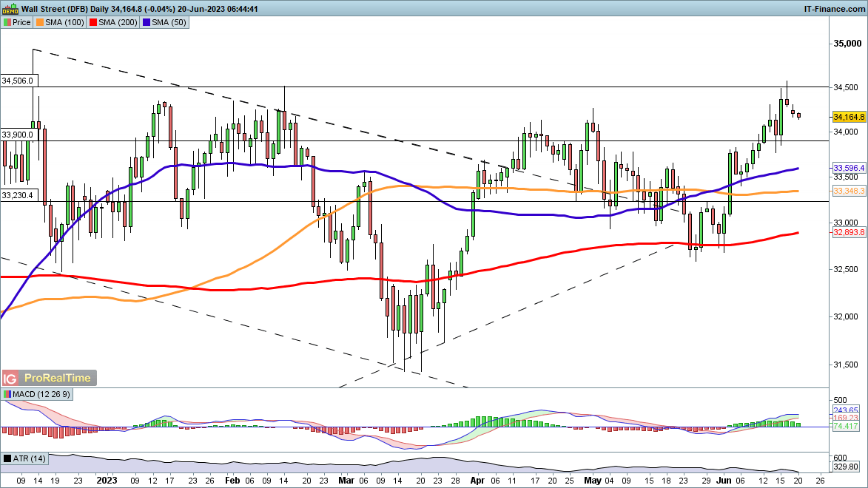Click the Price candlestick legend icon
The image size is (868, 488).
coord(7,23)
